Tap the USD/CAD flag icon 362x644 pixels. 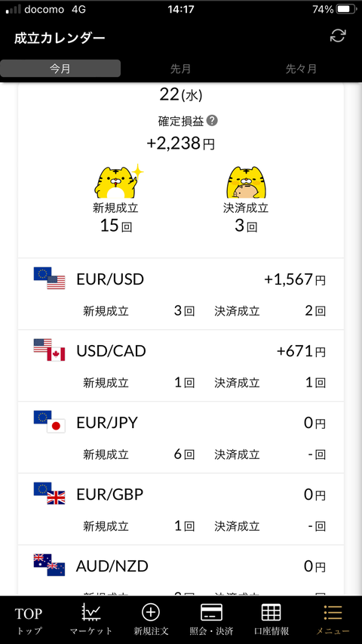click(x=49, y=350)
